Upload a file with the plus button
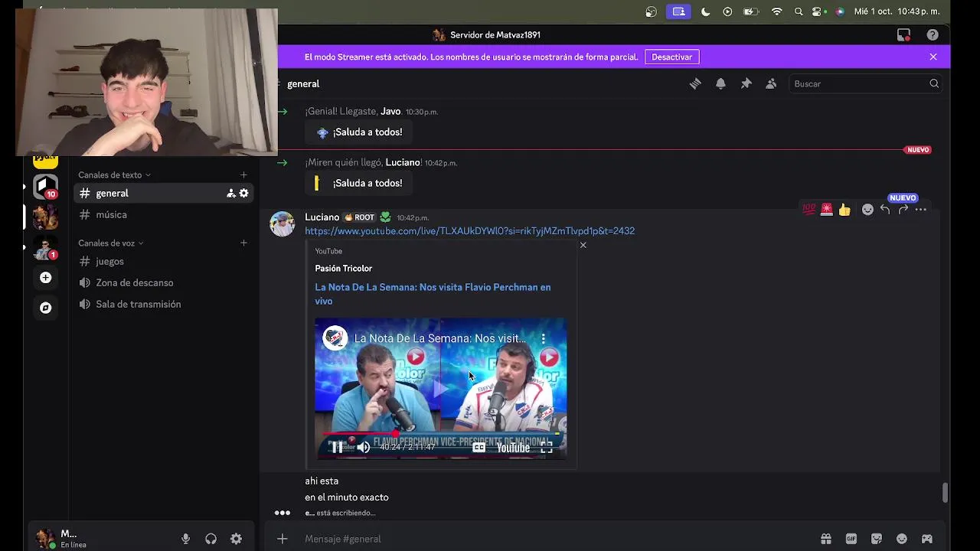 pyautogui.click(x=282, y=539)
